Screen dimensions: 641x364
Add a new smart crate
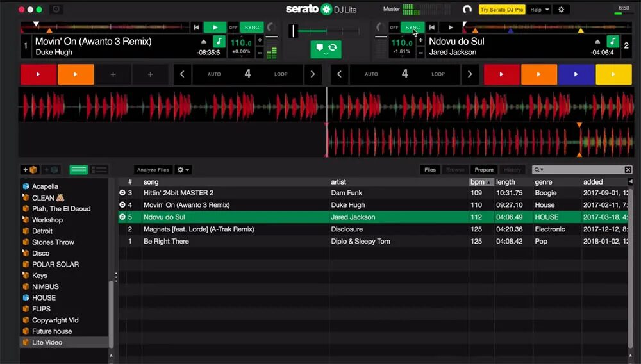click(x=51, y=170)
